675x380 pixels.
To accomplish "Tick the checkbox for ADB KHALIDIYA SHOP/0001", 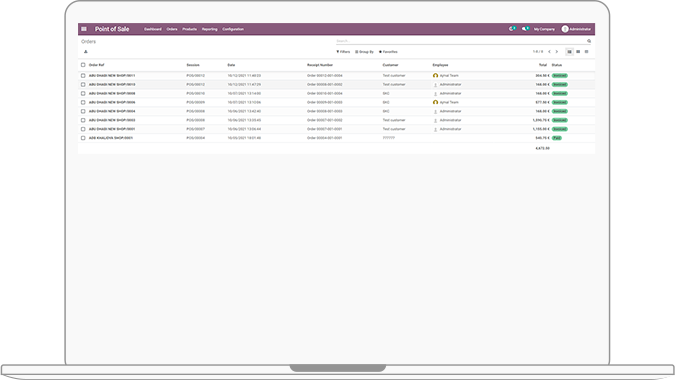I will pyautogui.click(x=83, y=138).
